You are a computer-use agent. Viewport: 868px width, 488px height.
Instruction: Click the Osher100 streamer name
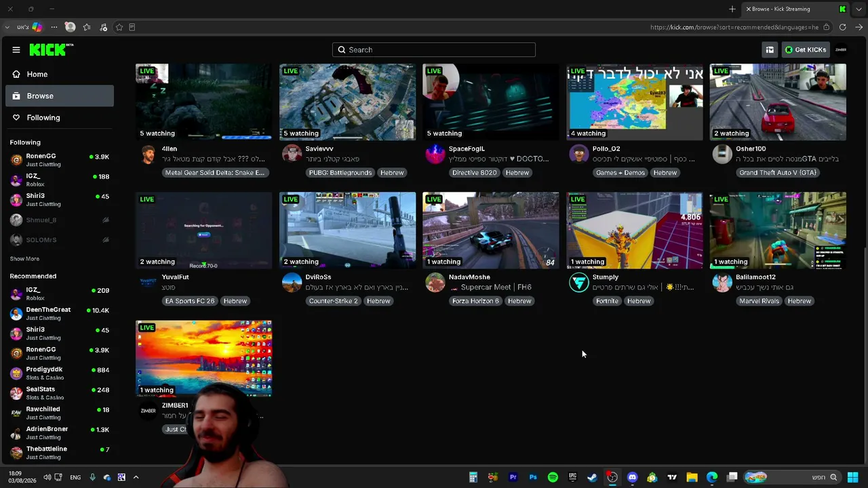click(751, 148)
